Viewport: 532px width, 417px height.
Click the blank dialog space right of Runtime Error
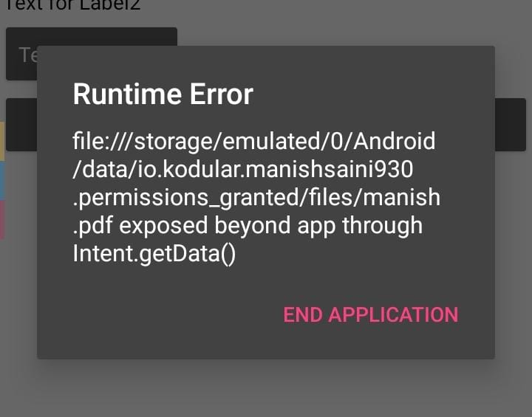tap(369, 94)
